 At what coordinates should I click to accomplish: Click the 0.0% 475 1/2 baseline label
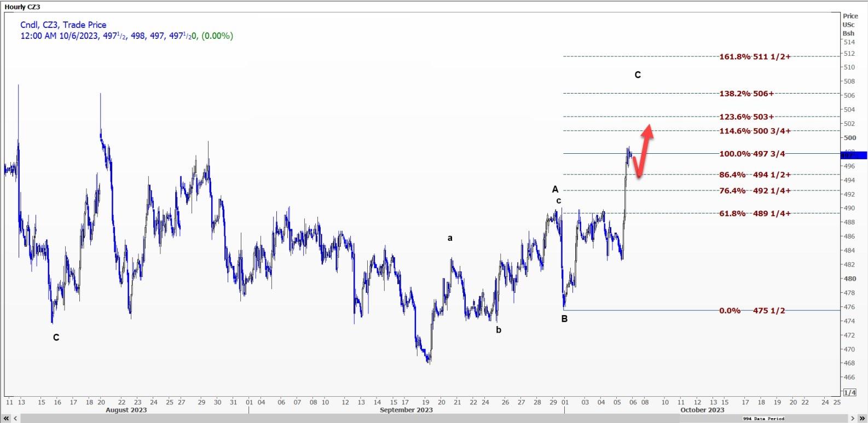tap(751, 311)
